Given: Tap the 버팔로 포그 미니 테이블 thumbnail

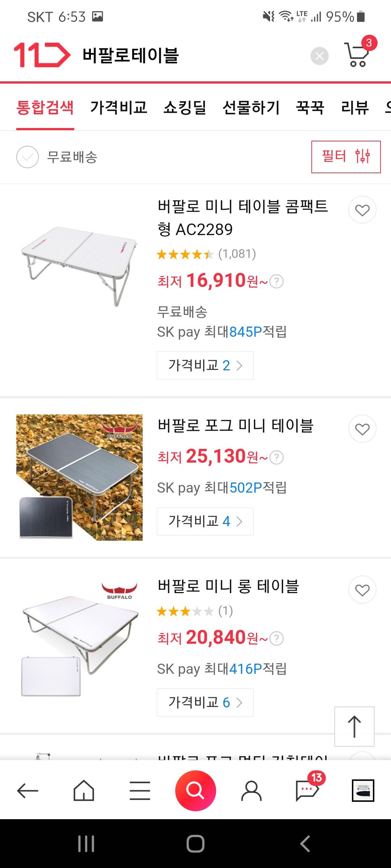Looking at the screenshot, I should [x=79, y=477].
